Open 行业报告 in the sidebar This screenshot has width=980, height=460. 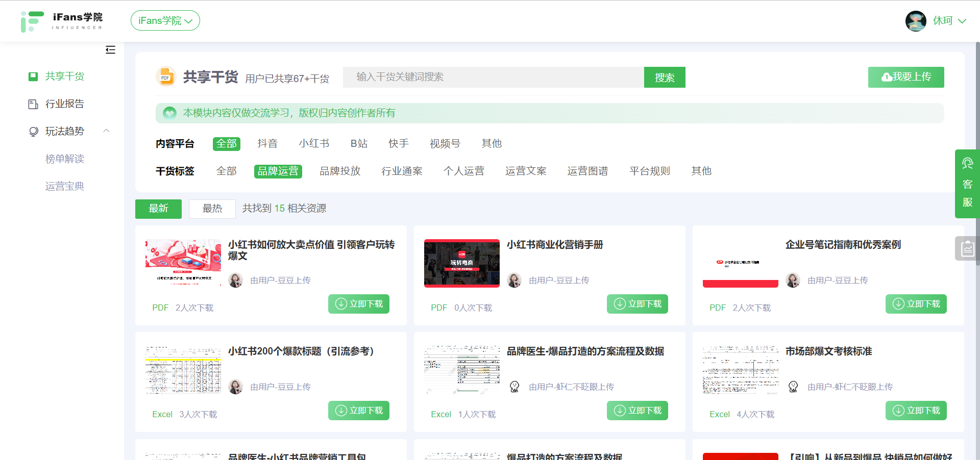coord(64,104)
